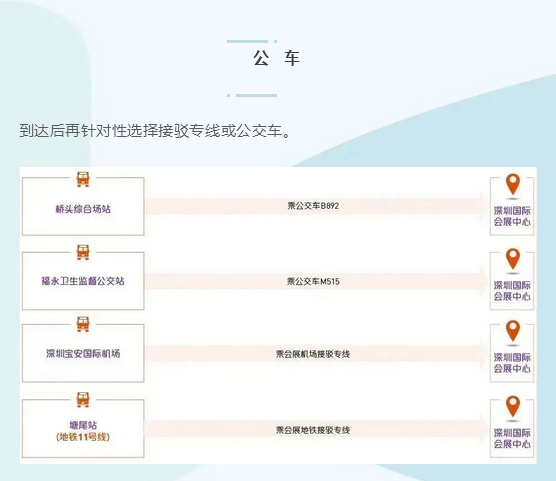Click the location pin on the M515 row
Viewport: 556px width, 481px height.
pyautogui.click(x=513, y=259)
